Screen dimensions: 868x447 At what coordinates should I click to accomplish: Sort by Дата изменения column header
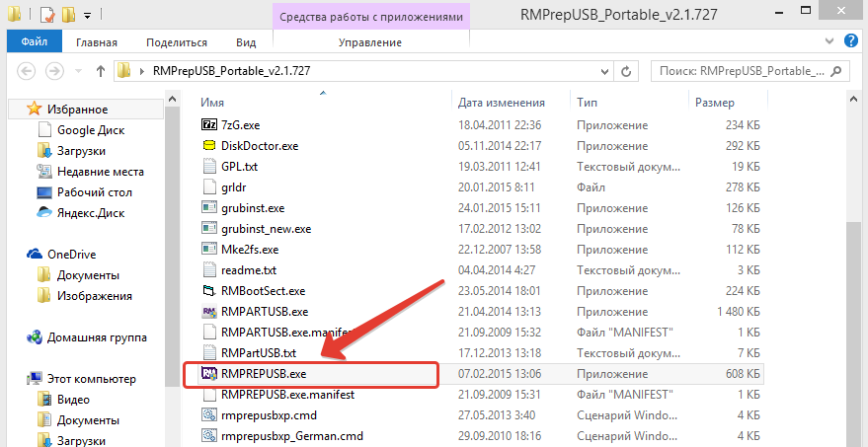(x=502, y=103)
